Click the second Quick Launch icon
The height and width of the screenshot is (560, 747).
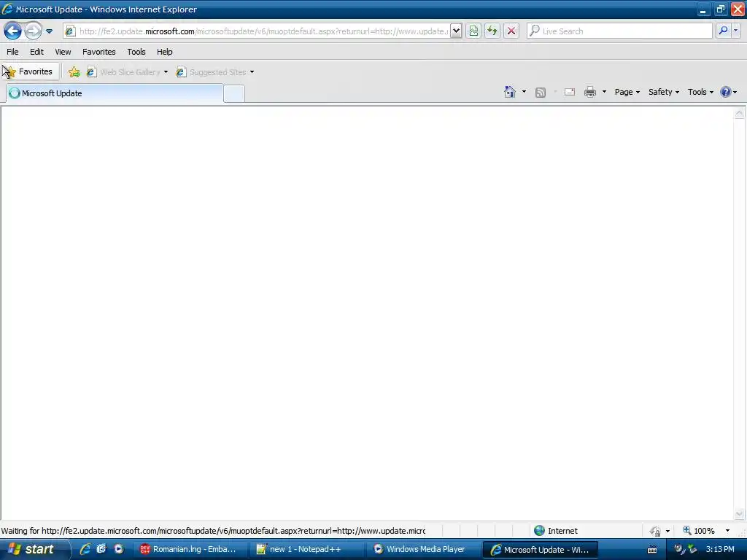pyautogui.click(x=101, y=549)
